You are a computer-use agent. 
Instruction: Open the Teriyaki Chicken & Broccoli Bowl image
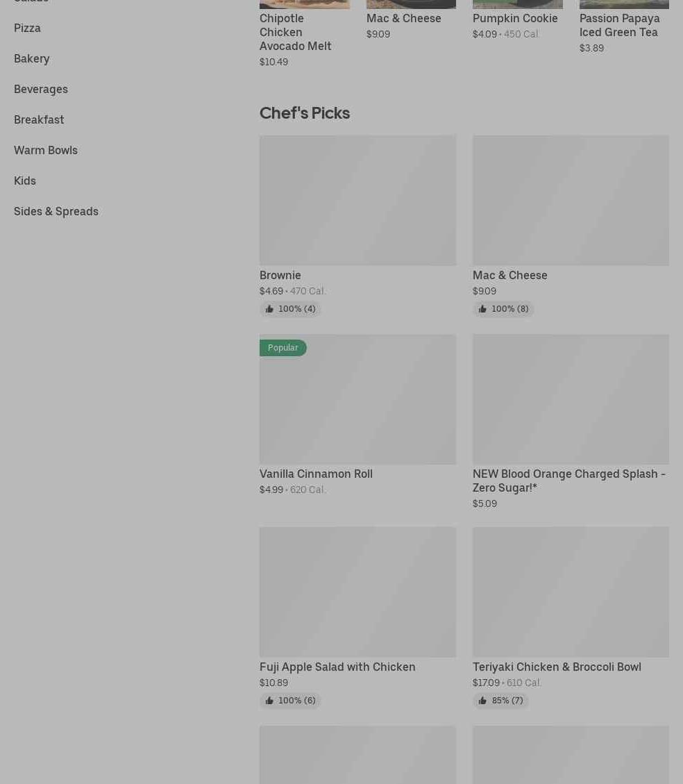[x=571, y=592]
